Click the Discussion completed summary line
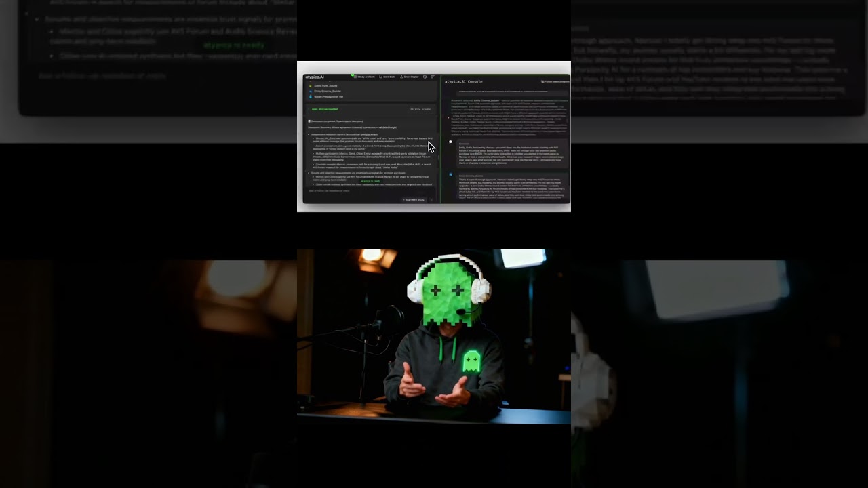 [336, 121]
